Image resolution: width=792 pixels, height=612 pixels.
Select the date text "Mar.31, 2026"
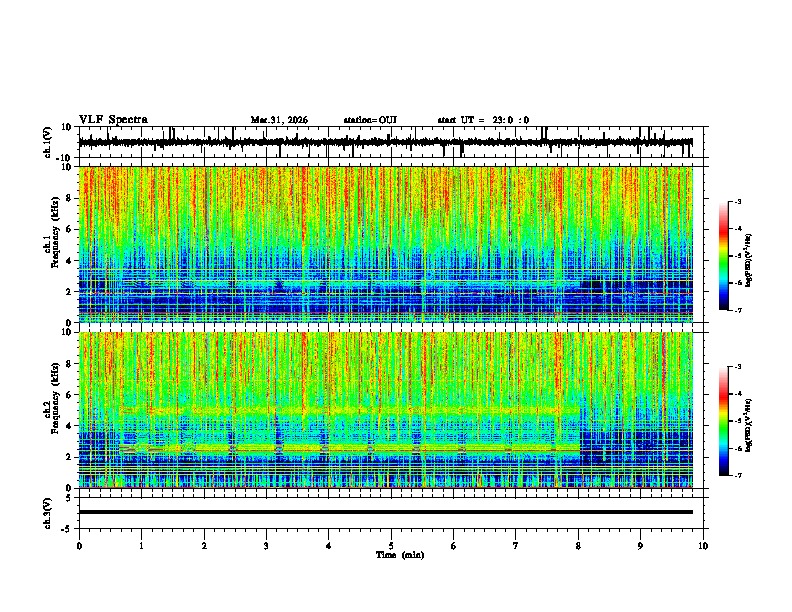click(279, 120)
